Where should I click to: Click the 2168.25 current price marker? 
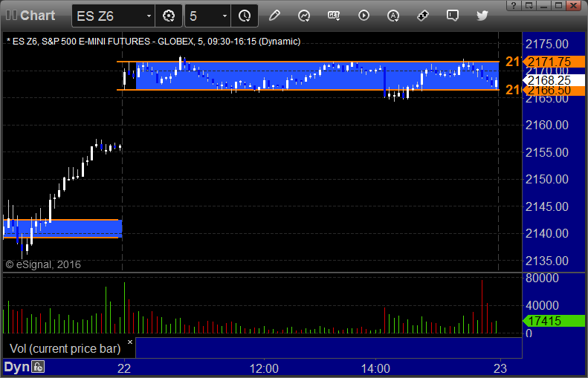[x=554, y=79]
